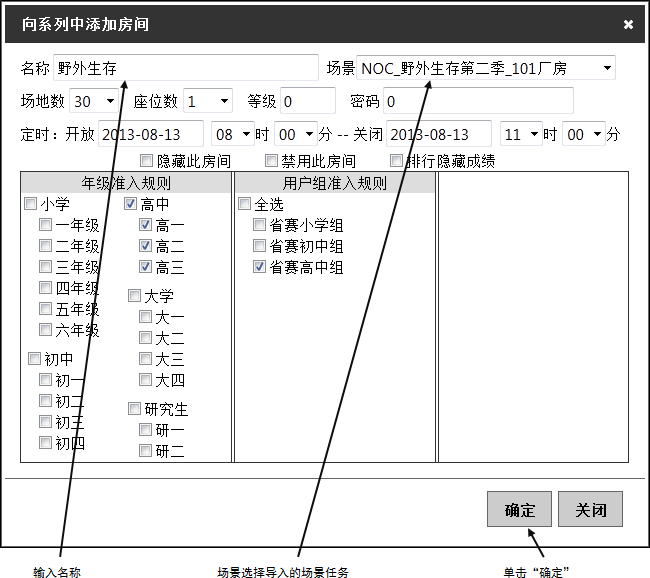Check the 四年级 checkbox
Screen dimensions: 650x578
(x=45, y=287)
